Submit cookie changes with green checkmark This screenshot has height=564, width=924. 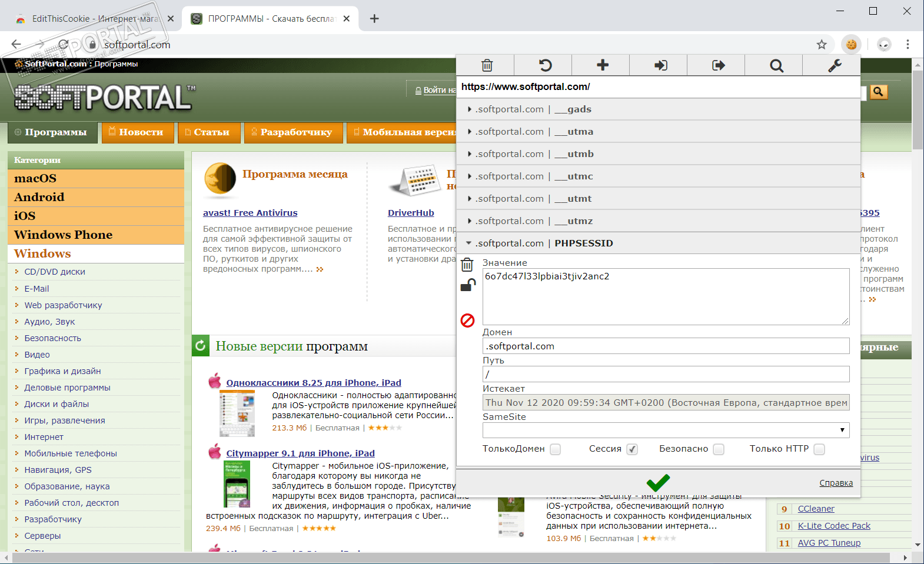658,483
